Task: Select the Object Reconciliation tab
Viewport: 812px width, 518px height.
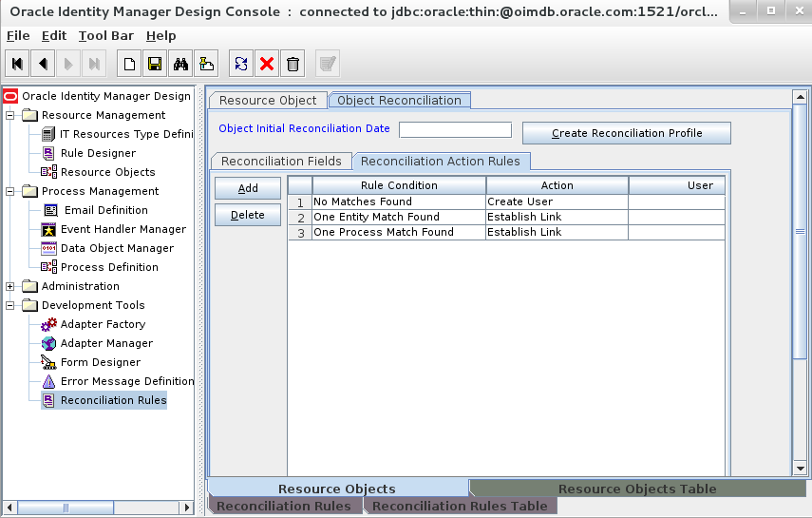Action: tap(399, 100)
